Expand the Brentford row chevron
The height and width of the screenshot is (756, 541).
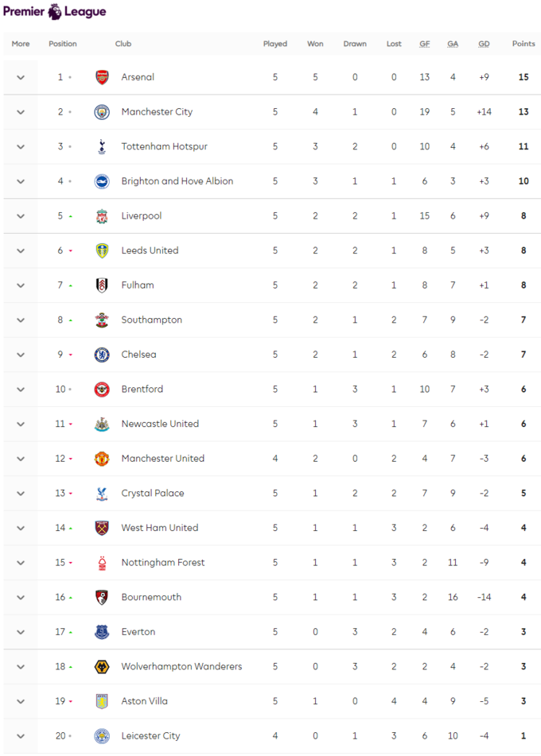[x=21, y=390]
